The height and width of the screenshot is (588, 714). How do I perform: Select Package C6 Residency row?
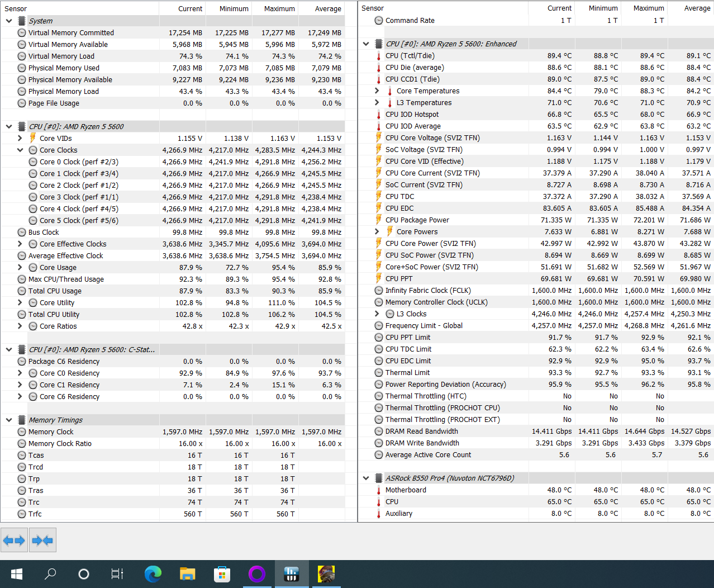(x=173, y=362)
